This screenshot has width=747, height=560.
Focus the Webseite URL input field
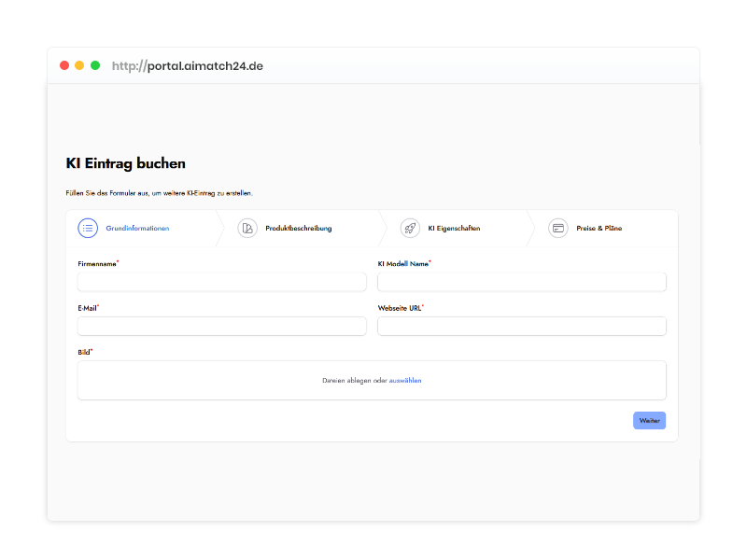pyautogui.click(x=521, y=326)
